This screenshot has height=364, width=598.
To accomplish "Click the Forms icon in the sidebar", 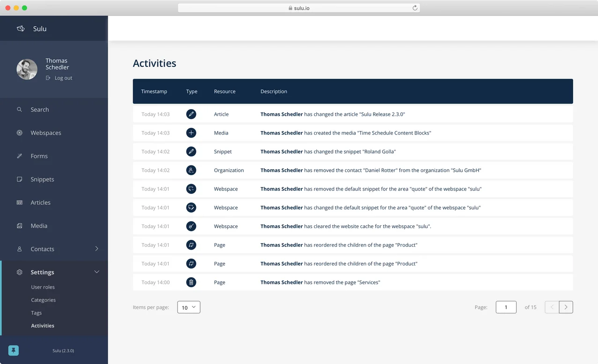I will coord(19,156).
